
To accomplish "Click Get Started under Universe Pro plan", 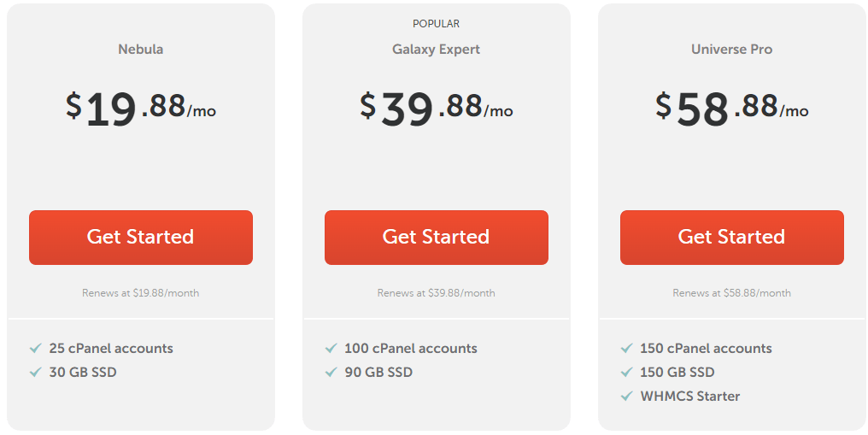I will (732, 238).
